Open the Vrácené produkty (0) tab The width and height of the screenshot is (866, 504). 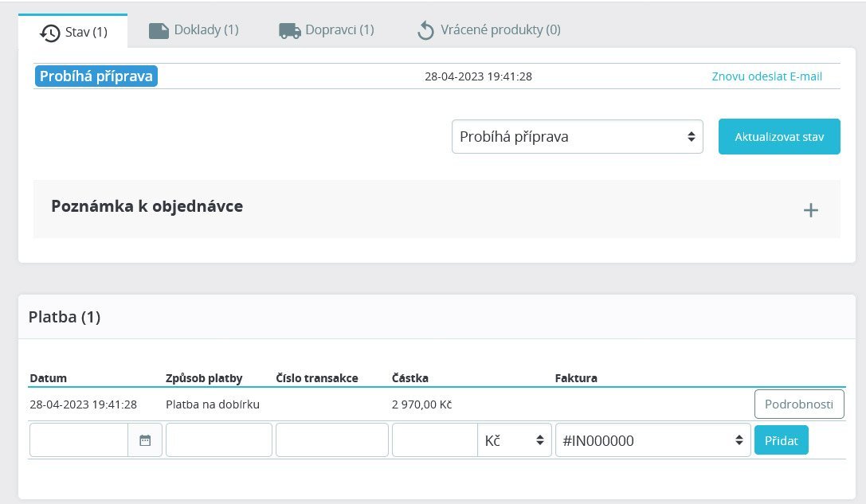click(x=489, y=29)
